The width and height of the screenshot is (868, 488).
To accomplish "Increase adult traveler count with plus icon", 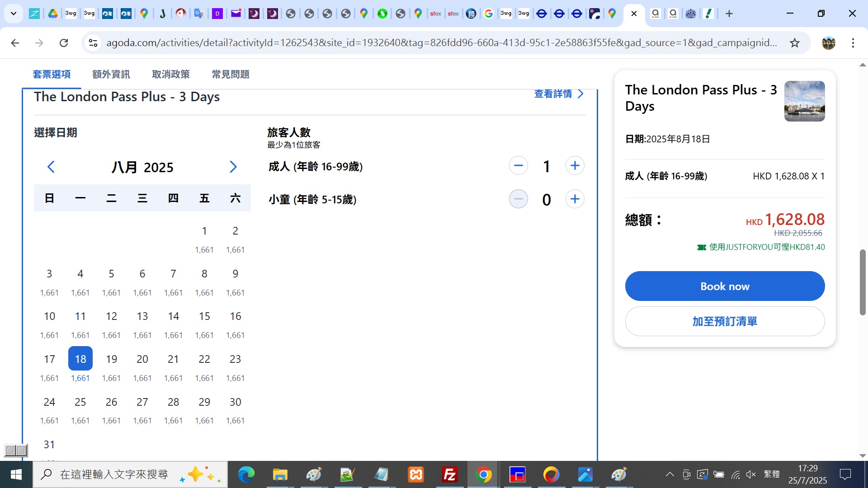I will tap(575, 166).
